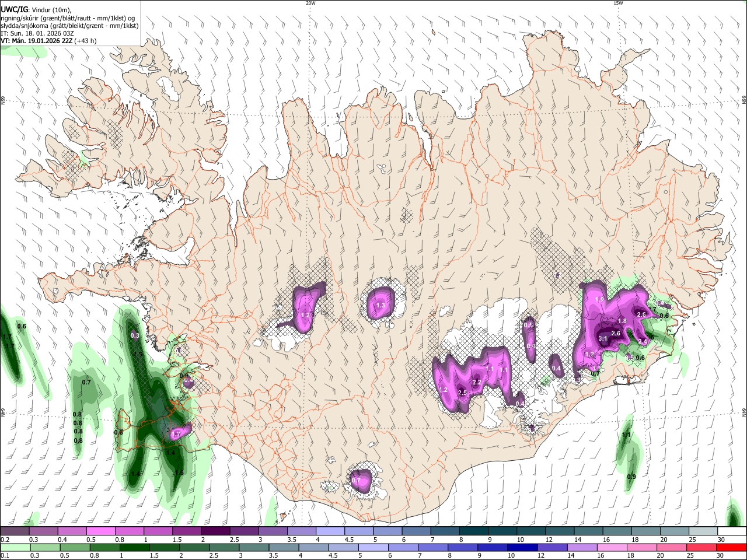Click the dark green rain swatch between 1 and 1.5
This screenshot has height=560, width=747.
(135, 547)
